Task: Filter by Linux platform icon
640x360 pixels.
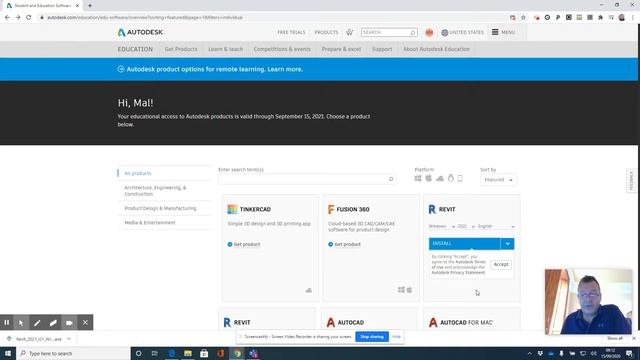Action: click(451, 178)
